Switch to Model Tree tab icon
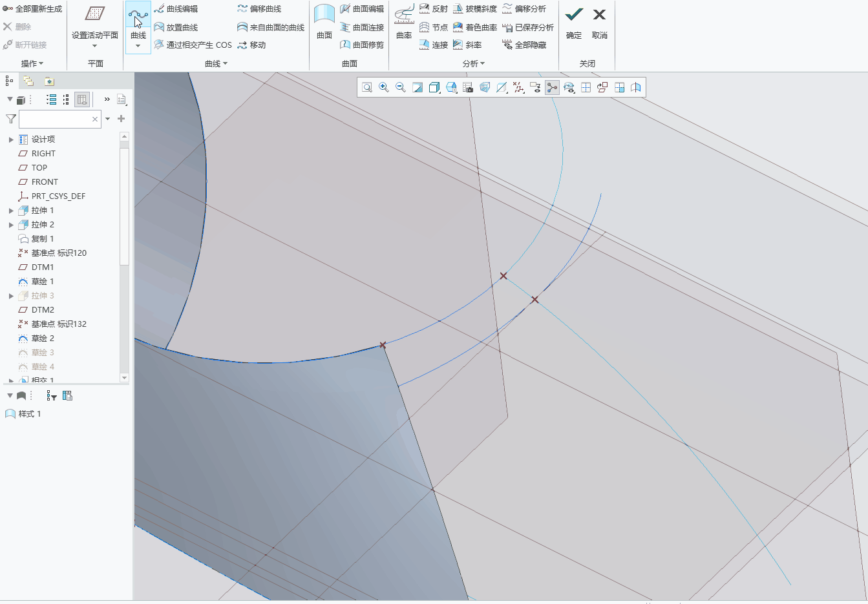Viewport: 868px width, 604px height. tap(9, 81)
